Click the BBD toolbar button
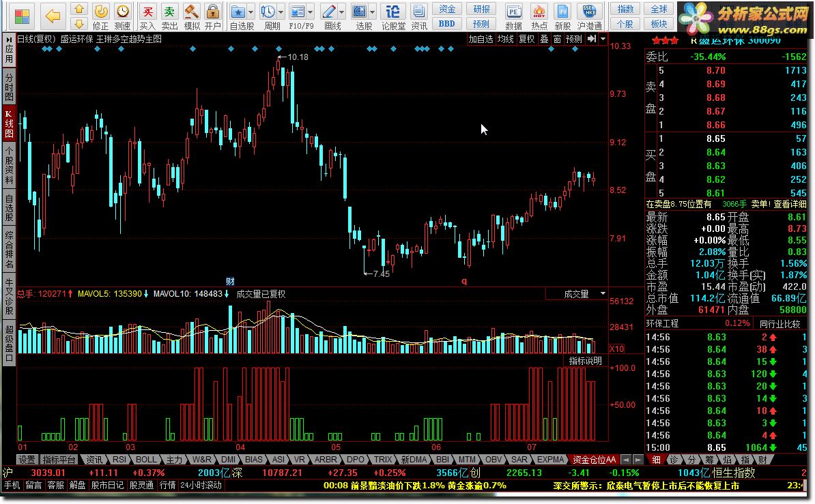Viewport: 815px width, 504px height. (447, 23)
